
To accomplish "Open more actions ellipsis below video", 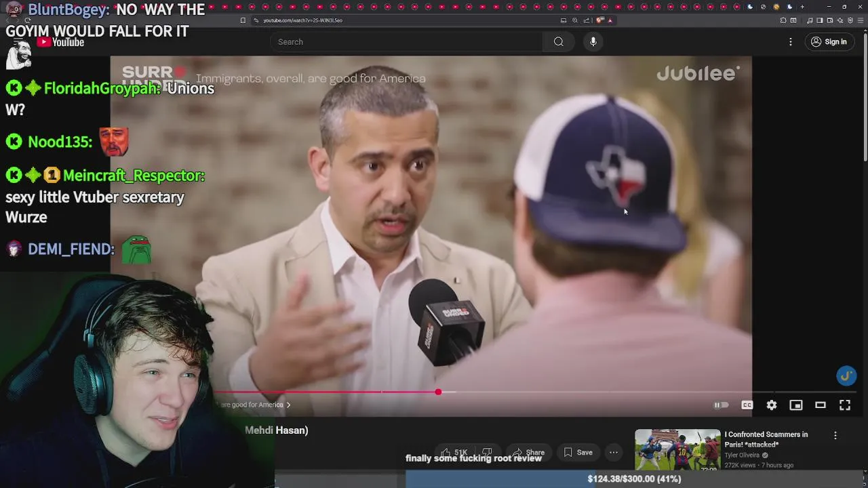I will (614, 452).
